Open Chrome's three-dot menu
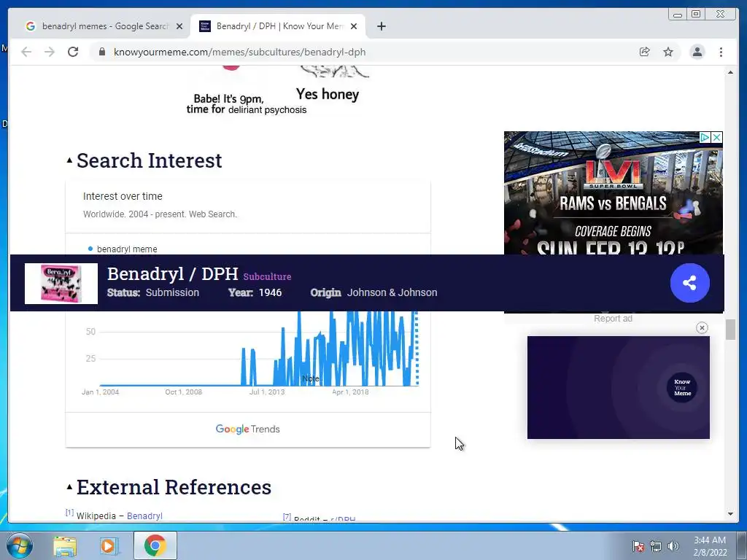The width and height of the screenshot is (747, 560). pyautogui.click(x=721, y=52)
